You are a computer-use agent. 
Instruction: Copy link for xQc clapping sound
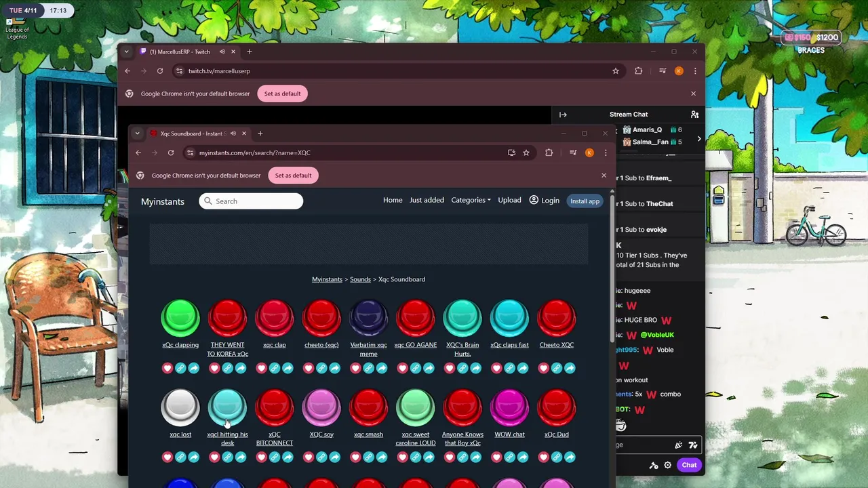coord(180,368)
